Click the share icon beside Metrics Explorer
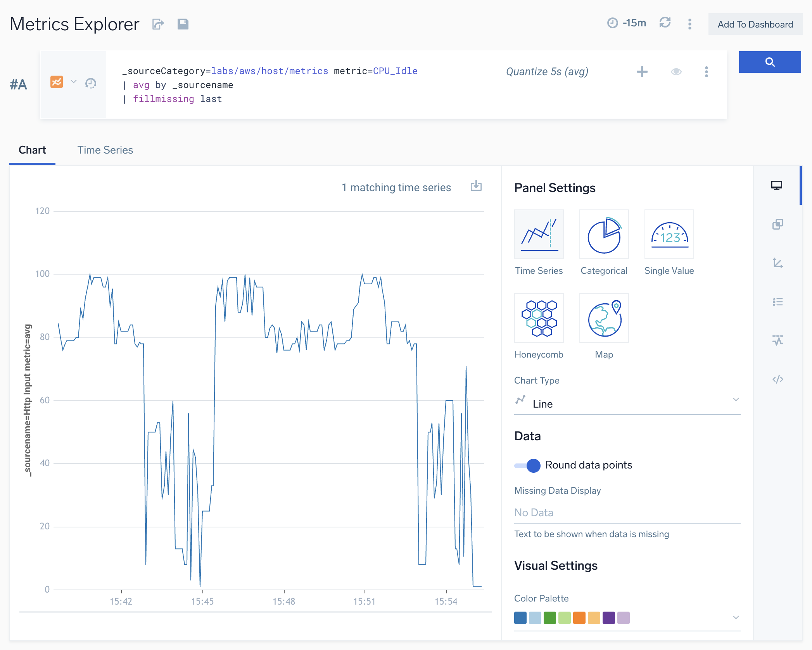Image resolution: width=812 pixels, height=650 pixels. [x=158, y=24]
